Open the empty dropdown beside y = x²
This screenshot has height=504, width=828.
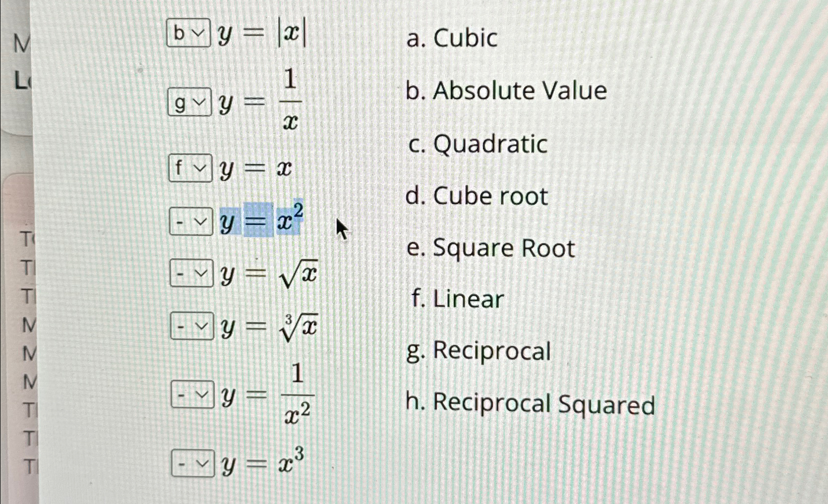point(191,223)
